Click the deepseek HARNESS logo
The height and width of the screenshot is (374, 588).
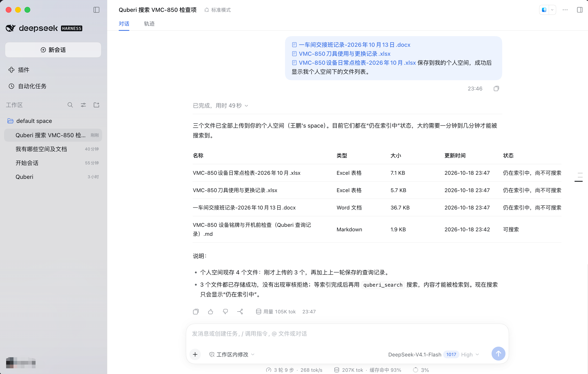click(x=44, y=28)
